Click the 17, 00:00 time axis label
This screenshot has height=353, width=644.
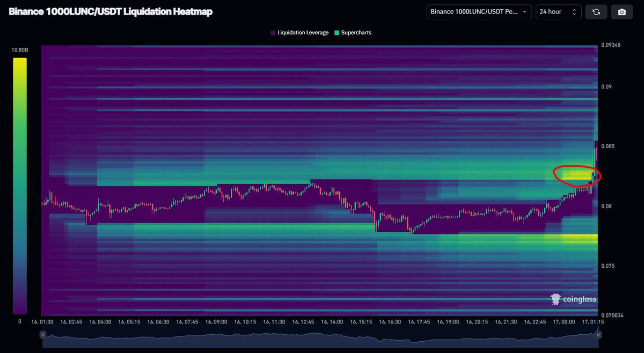click(x=564, y=322)
